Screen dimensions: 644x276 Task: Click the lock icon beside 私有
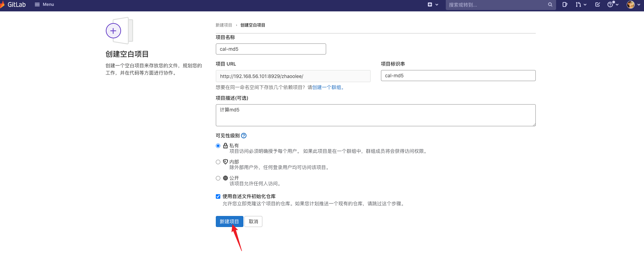coord(225,146)
